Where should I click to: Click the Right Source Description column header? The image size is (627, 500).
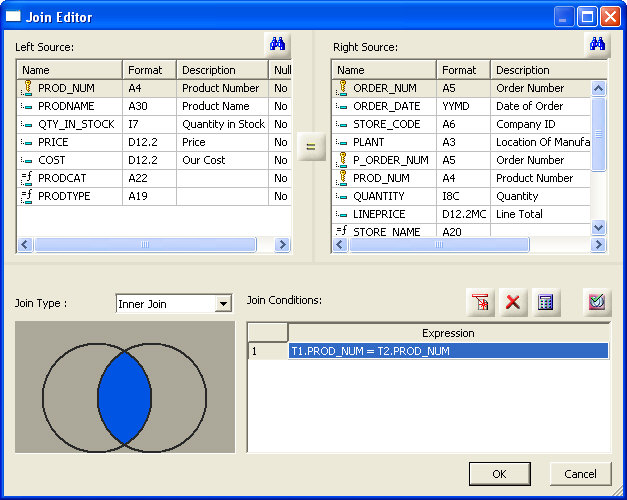point(549,70)
